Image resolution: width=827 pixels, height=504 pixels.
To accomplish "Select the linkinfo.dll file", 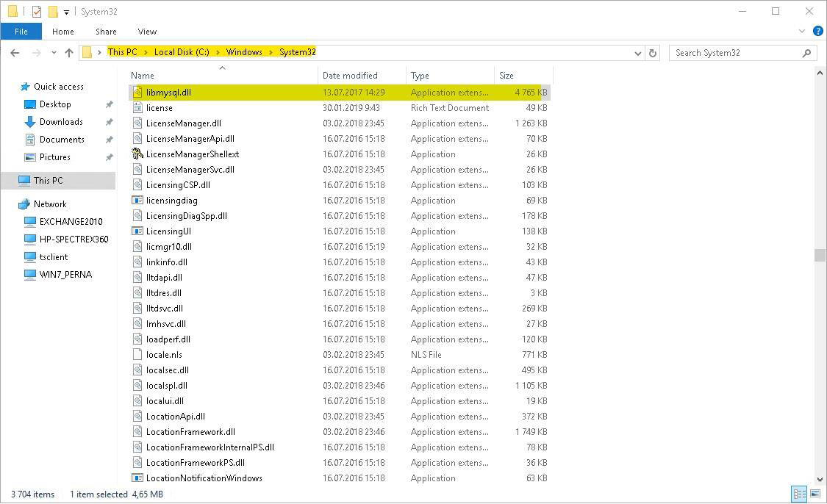I will click(167, 262).
